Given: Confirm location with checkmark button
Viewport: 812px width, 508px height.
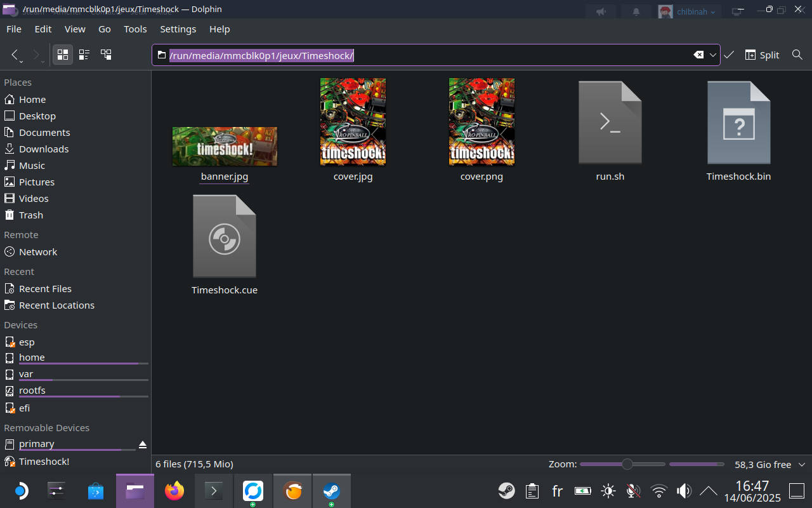Looking at the screenshot, I should 729,55.
